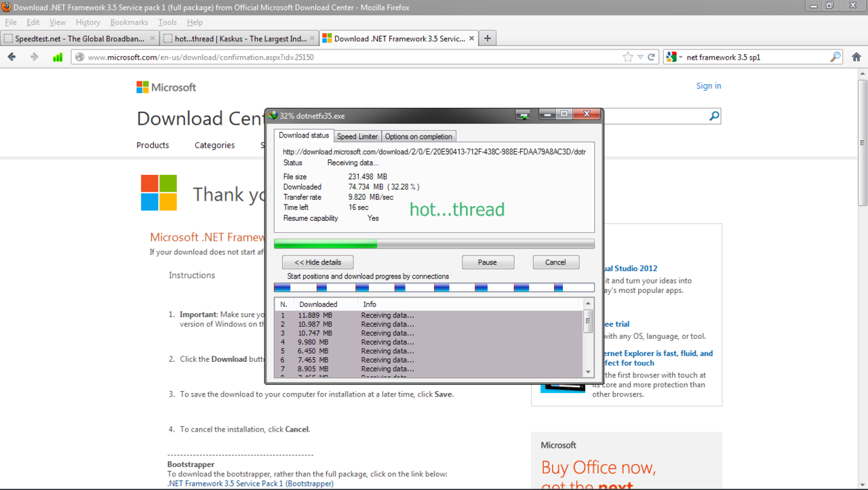This screenshot has width=868, height=490.
Task: Open the History menu
Action: click(88, 22)
